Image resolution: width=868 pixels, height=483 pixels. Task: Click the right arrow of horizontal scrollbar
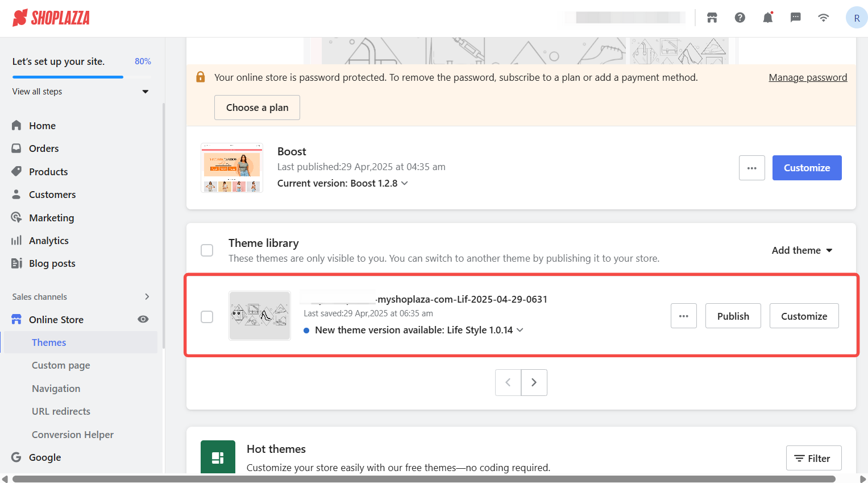click(863, 479)
